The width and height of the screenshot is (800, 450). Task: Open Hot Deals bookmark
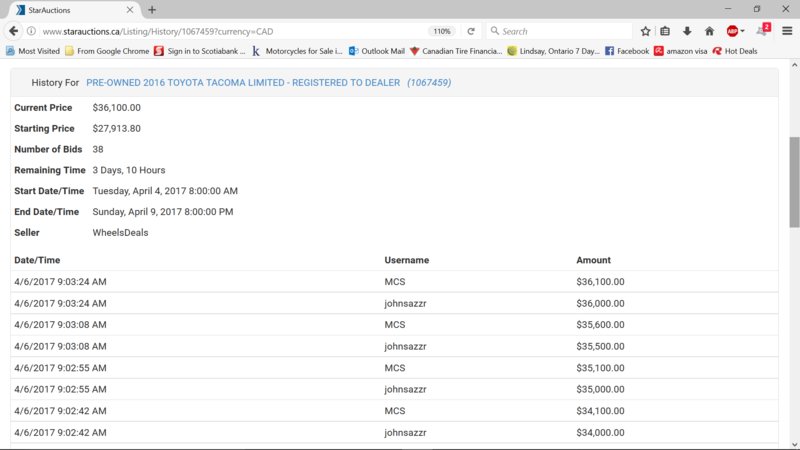coord(735,51)
